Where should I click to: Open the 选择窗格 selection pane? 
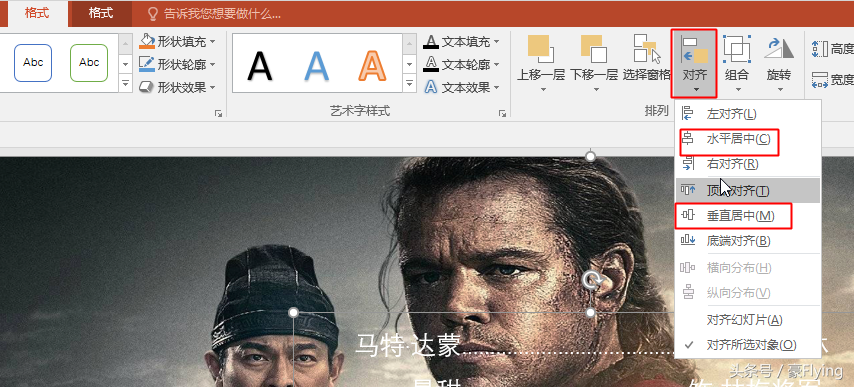(647, 58)
